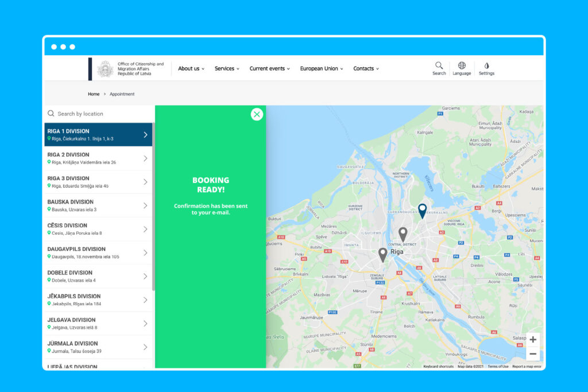Click the dark blue map pin marker
Viewport: 588px width, 392px height.
pos(422,211)
